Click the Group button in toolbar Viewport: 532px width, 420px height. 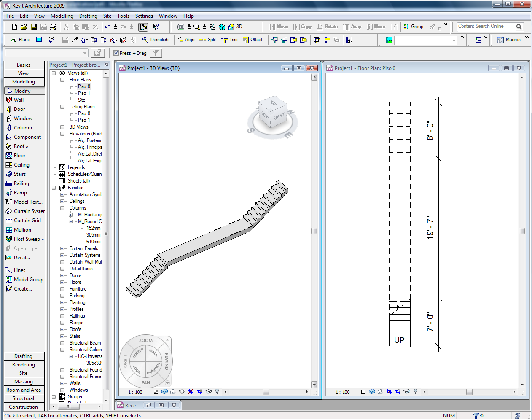pos(413,27)
